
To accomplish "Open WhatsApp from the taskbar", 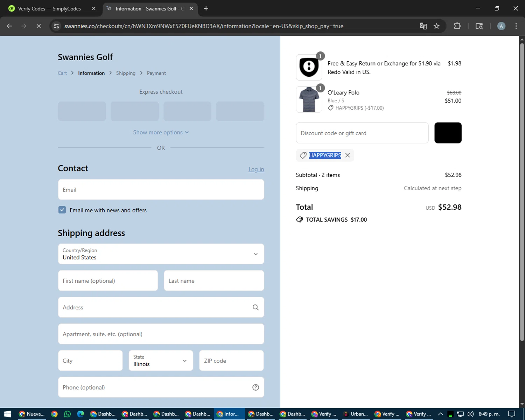I will pos(67,414).
